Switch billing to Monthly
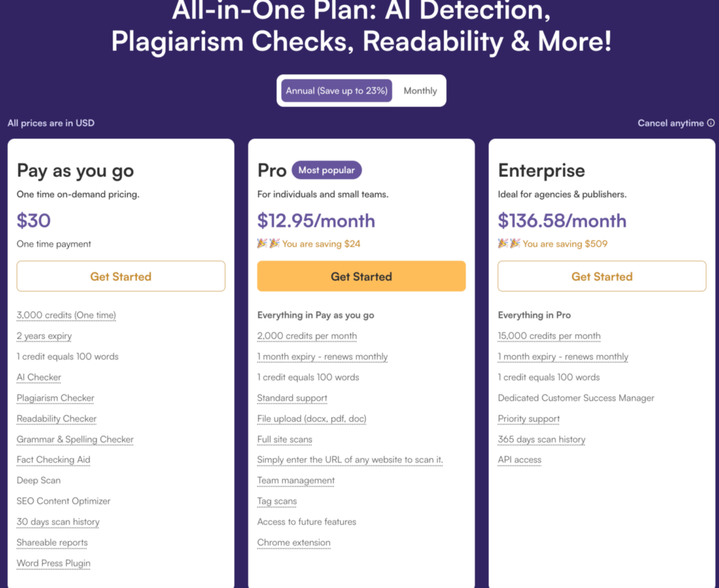The width and height of the screenshot is (719, 588). coord(420,91)
